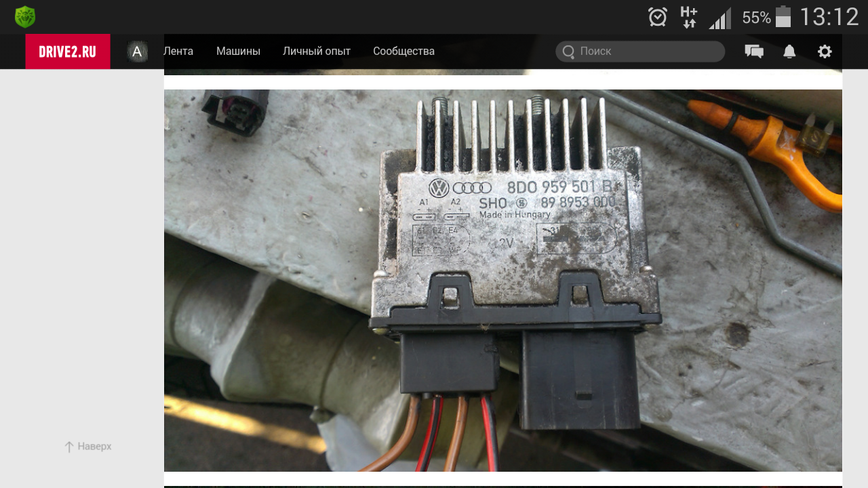Open the Машины section
The image size is (868, 488).
pos(238,52)
